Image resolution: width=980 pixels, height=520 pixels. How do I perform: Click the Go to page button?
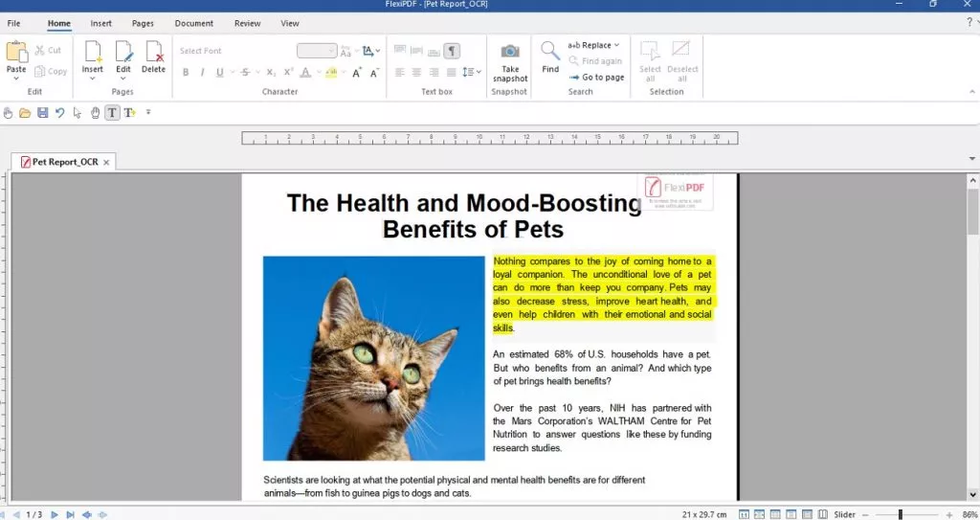pos(596,77)
